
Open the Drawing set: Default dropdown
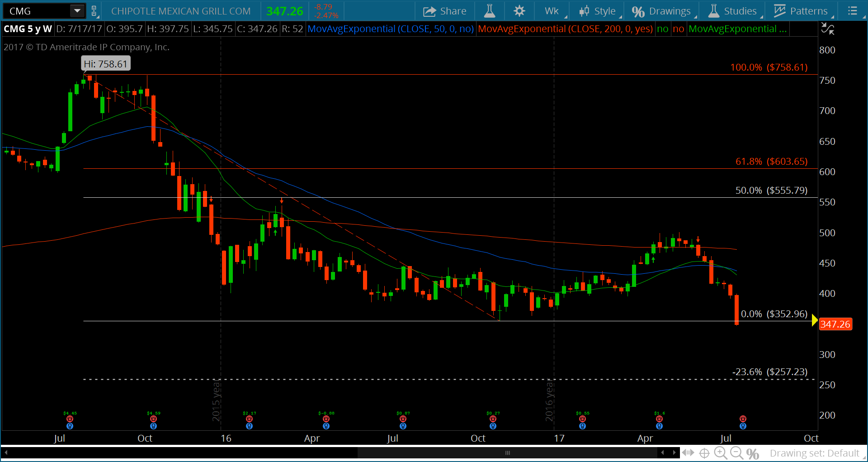coord(817,453)
